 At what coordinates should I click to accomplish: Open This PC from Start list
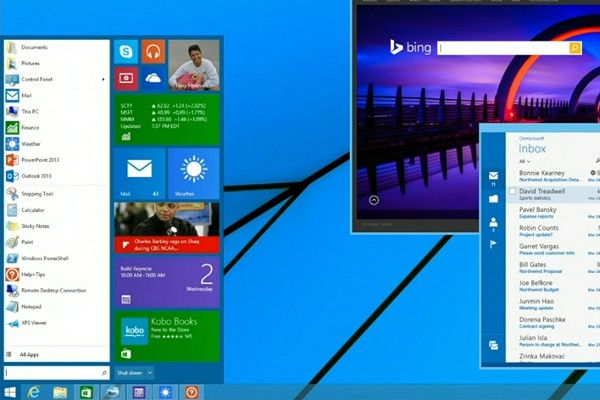coord(57,112)
